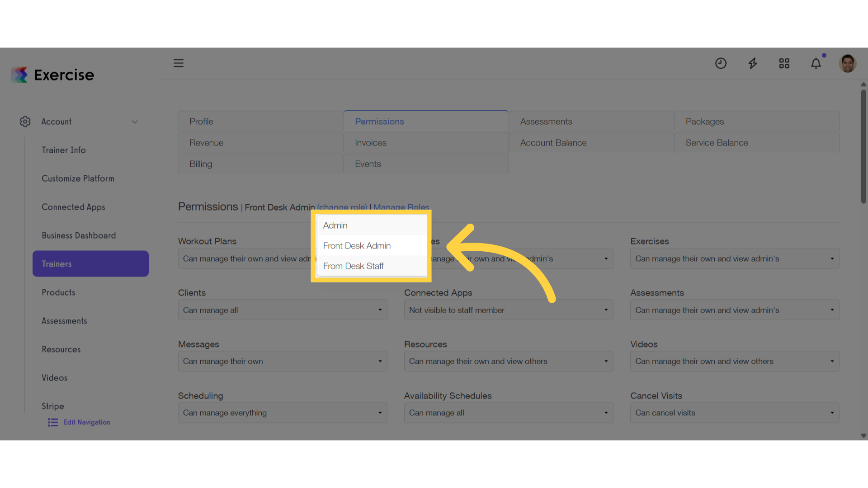
Task: Open the Scheduling permission dropdown
Action: pyautogui.click(x=283, y=413)
